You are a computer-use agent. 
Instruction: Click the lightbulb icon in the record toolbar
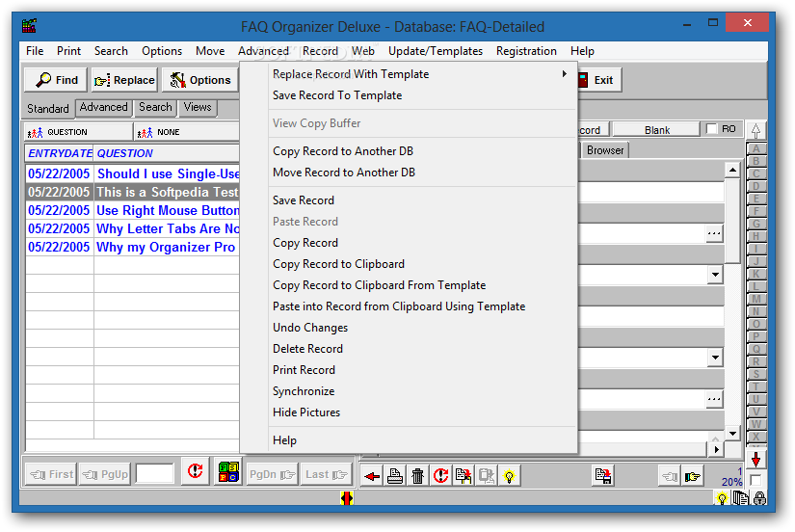point(509,476)
